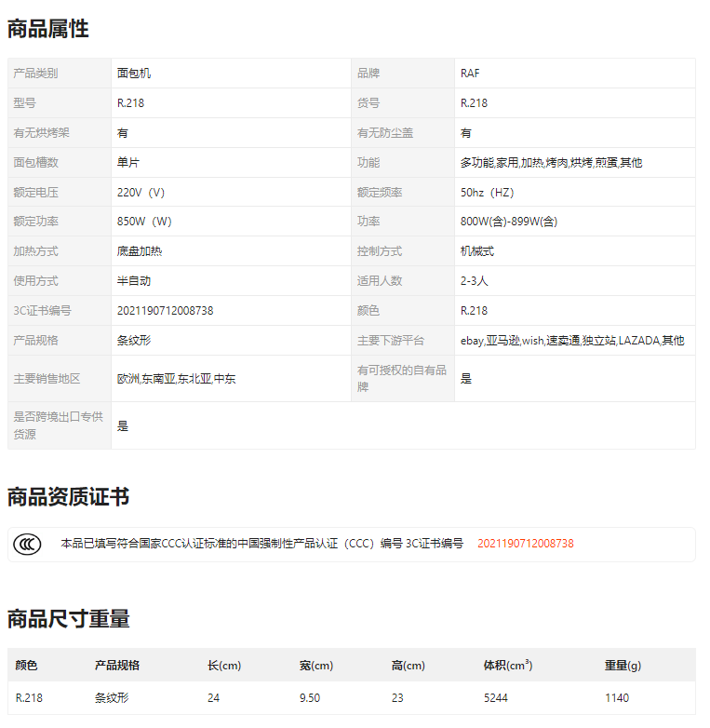Click the 功率 label
Screen dimensions: 710x728
pos(368,222)
